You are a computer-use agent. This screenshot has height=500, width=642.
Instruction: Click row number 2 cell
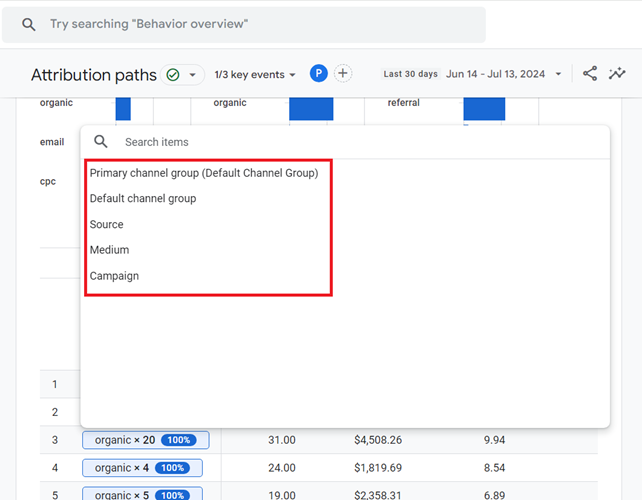pos(55,412)
